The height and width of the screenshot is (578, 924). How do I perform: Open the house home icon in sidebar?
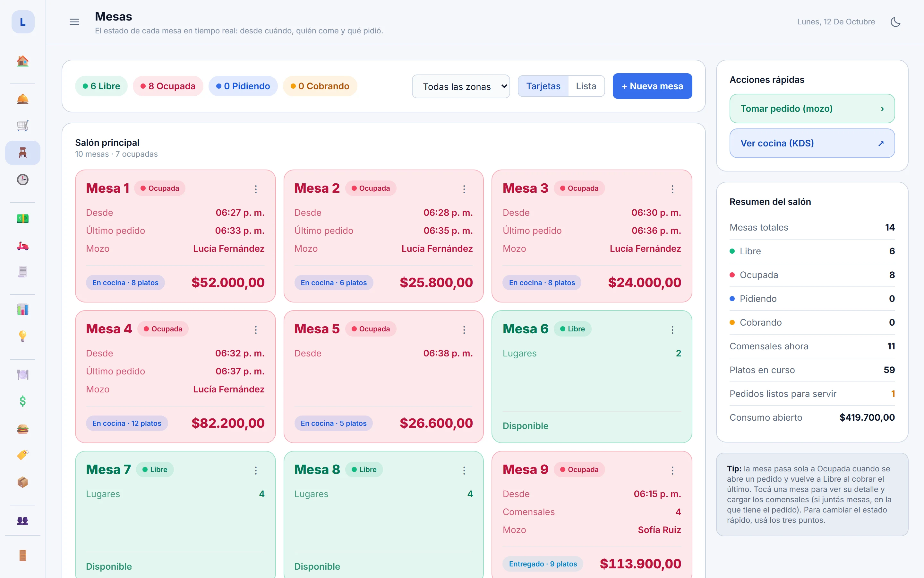(x=22, y=61)
